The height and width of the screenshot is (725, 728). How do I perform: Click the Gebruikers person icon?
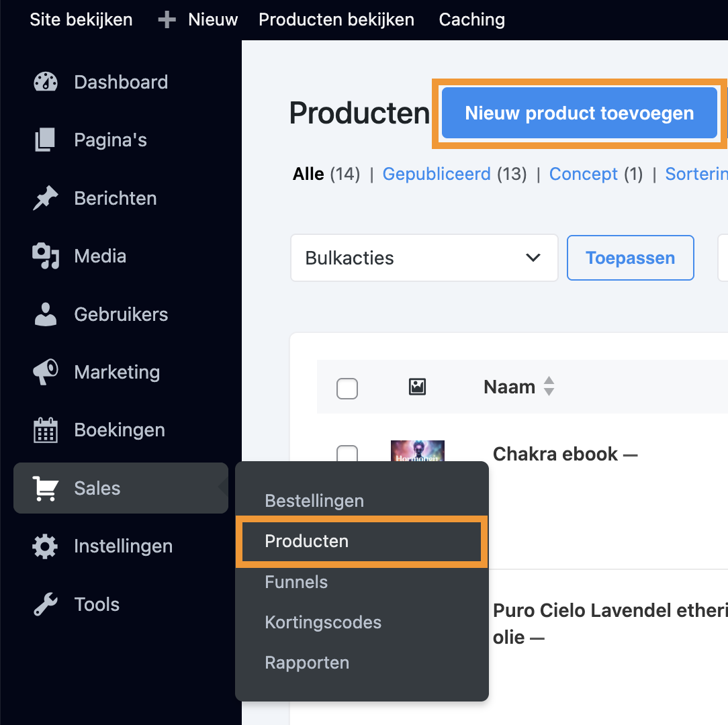point(46,314)
